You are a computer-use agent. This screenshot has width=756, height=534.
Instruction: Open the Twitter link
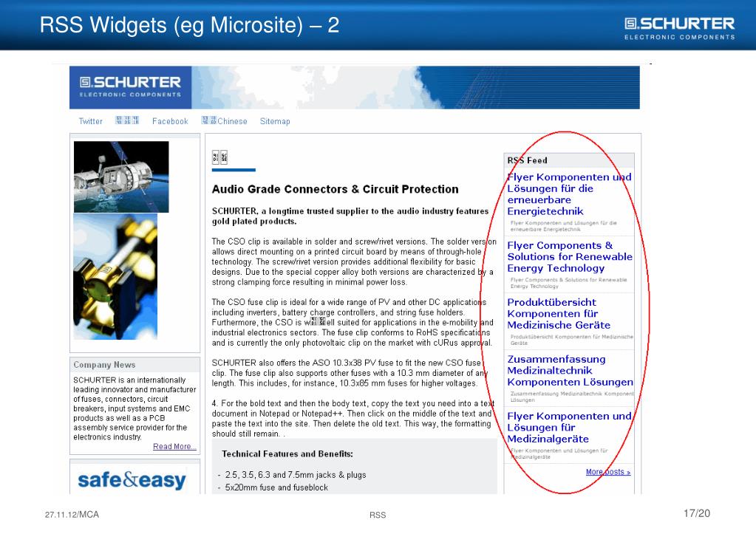click(91, 121)
